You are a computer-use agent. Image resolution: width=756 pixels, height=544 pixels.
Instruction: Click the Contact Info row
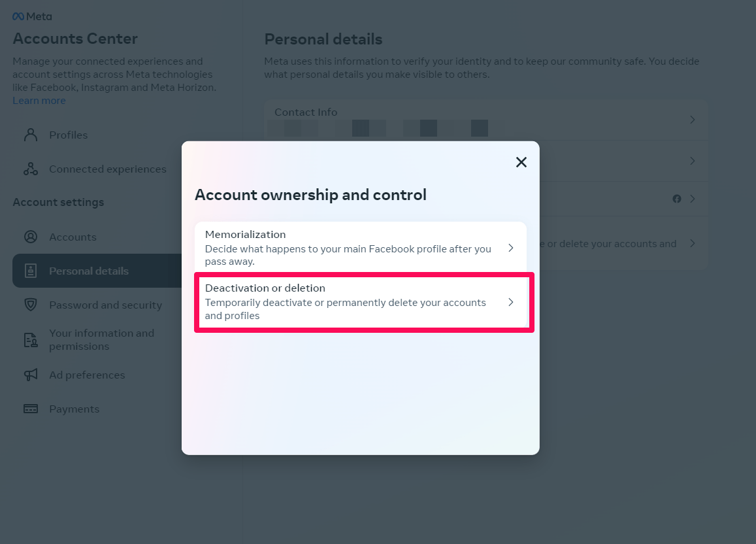[x=457, y=112]
